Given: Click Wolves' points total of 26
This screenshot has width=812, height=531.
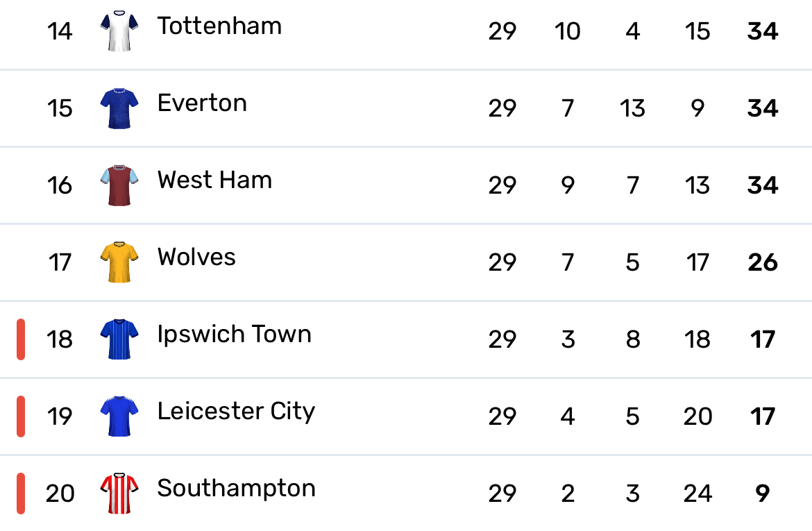Looking at the screenshot, I should pyautogui.click(x=762, y=262).
